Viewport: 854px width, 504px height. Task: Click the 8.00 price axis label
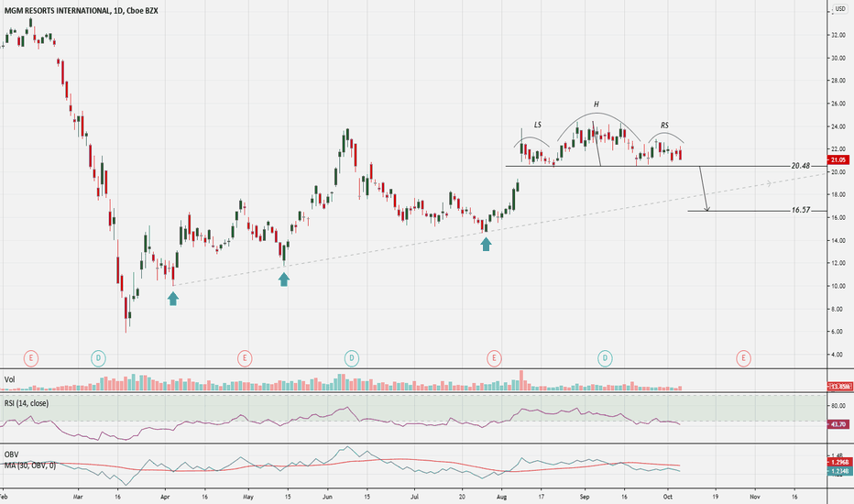[839, 309]
